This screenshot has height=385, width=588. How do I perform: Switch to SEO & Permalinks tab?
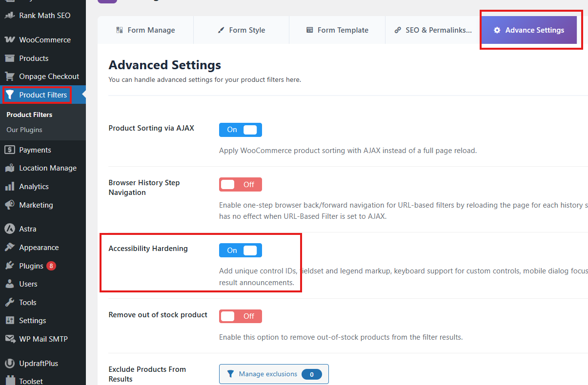click(433, 30)
